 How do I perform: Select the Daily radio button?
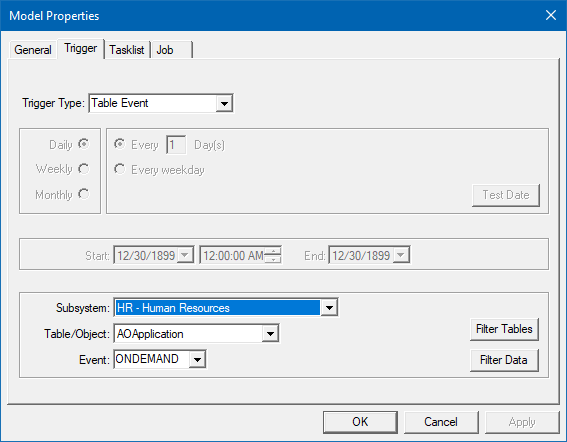[84, 144]
